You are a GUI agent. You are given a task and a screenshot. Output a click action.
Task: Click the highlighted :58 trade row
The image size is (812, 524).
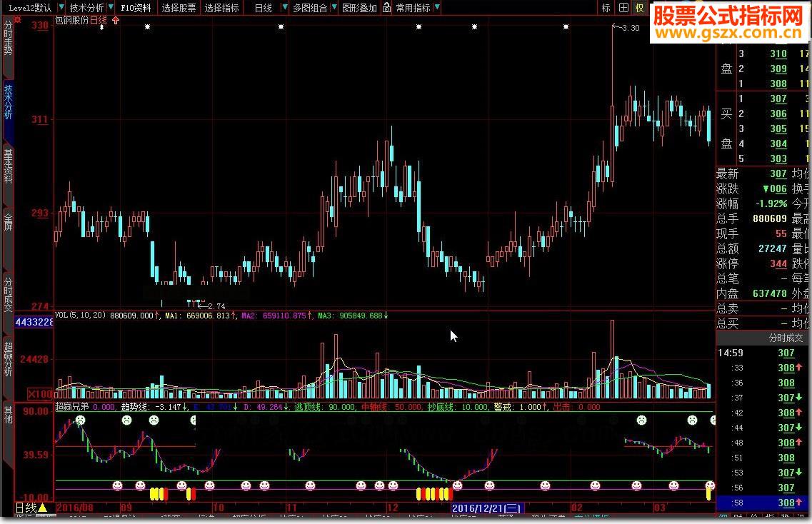point(763,503)
